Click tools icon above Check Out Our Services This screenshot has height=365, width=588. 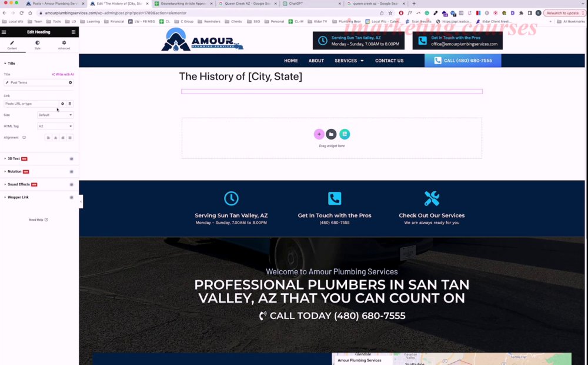432,198
